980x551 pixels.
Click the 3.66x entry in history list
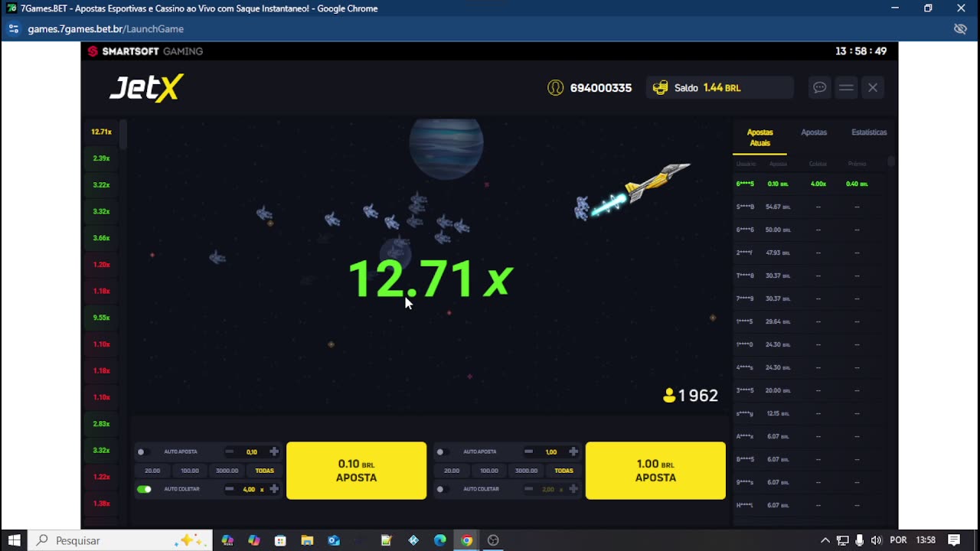101,238
